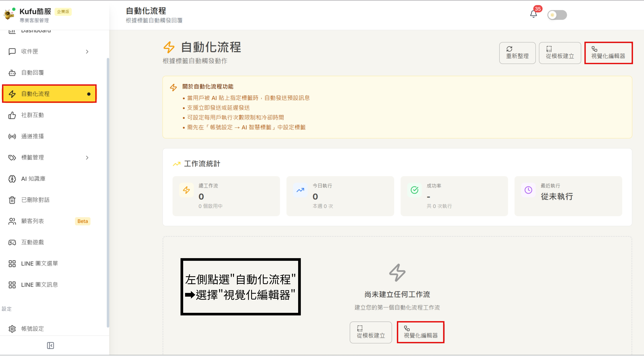Click the LINE 圖文選單 grid icon

click(x=12, y=264)
